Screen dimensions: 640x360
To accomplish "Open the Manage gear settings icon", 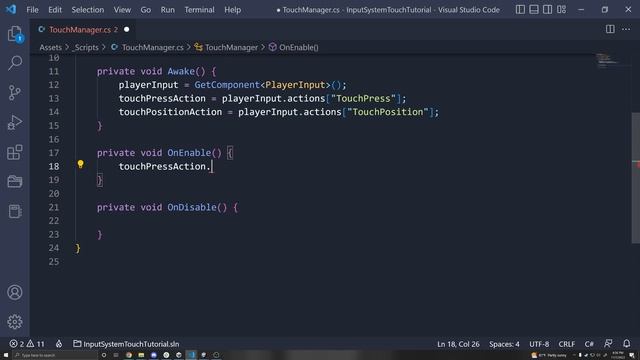I will pyautogui.click(x=15, y=322).
